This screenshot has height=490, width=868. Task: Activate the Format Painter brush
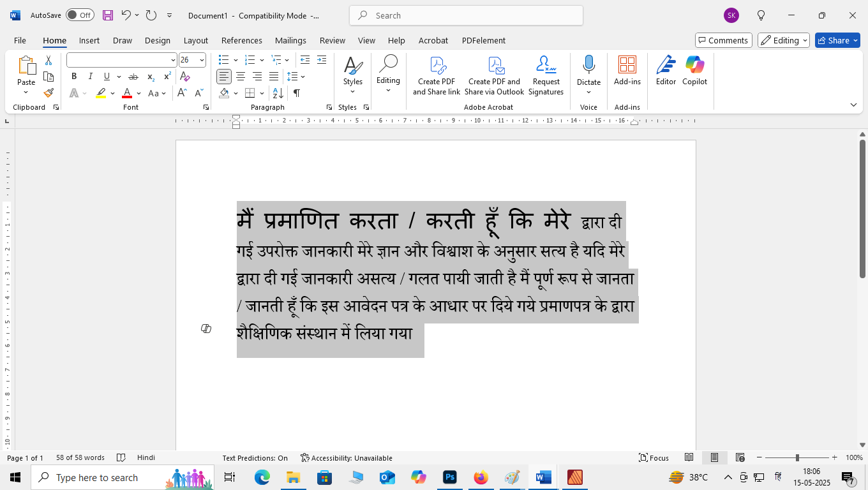[49, 93]
